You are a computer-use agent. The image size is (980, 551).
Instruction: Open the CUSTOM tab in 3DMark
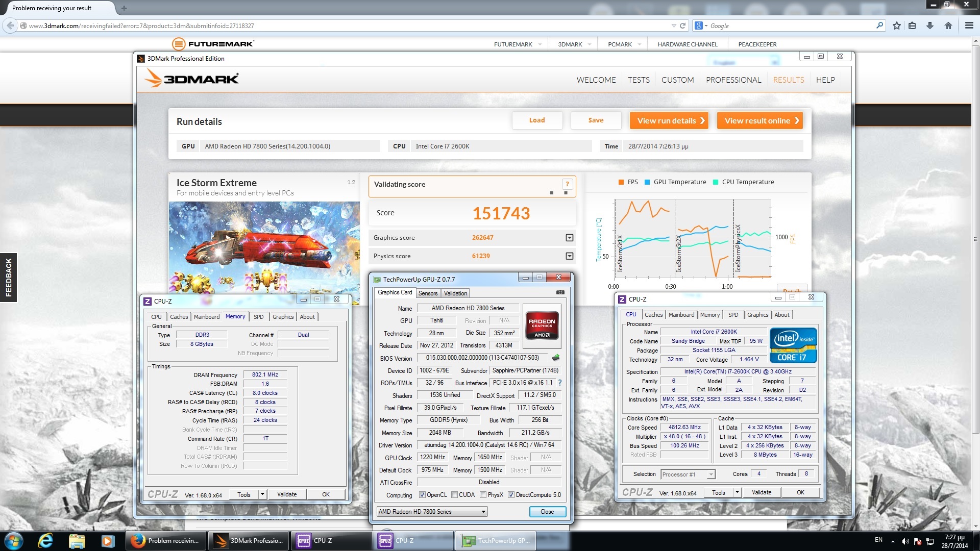677,80
